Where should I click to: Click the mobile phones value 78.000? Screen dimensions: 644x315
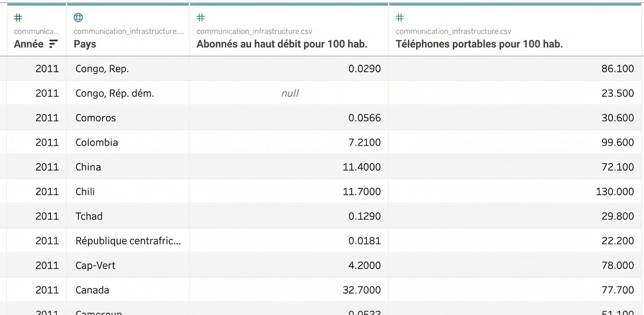[x=618, y=265]
